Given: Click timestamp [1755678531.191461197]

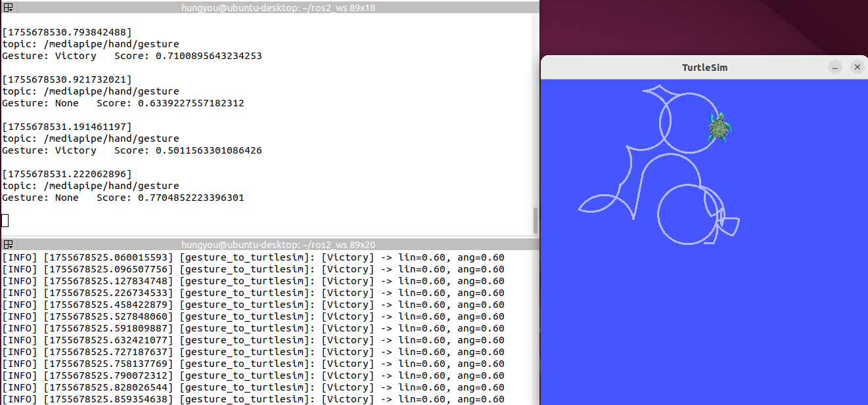Looking at the screenshot, I should click(67, 127).
